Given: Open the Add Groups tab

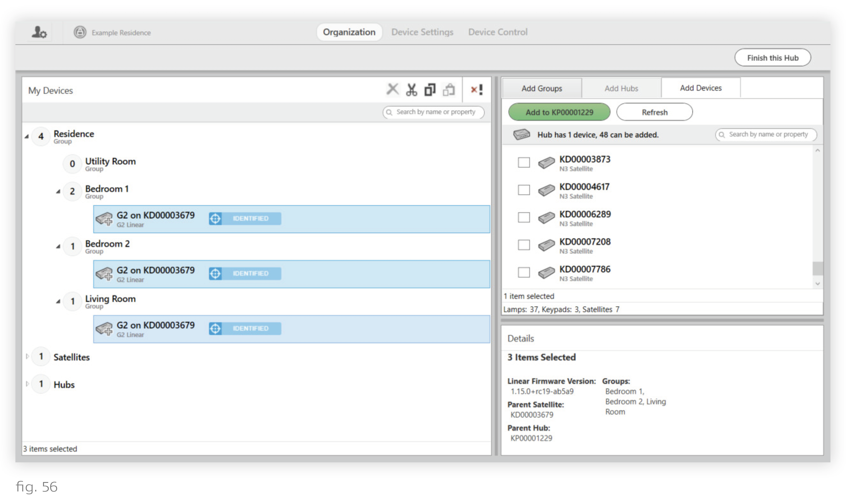Looking at the screenshot, I should point(542,89).
